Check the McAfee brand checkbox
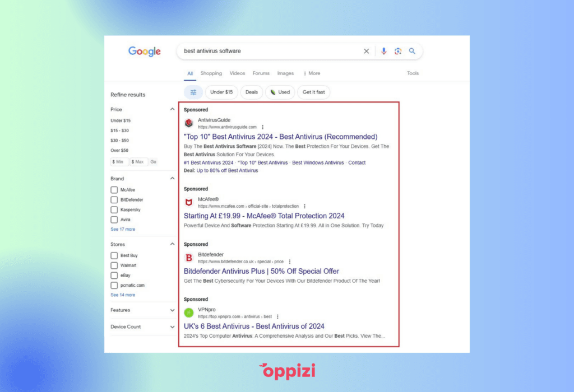Image resolution: width=574 pixels, height=392 pixels. [114, 190]
